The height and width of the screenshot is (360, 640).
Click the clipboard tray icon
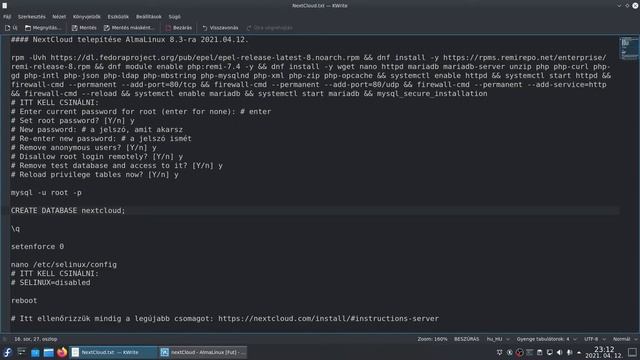click(540, 352)
